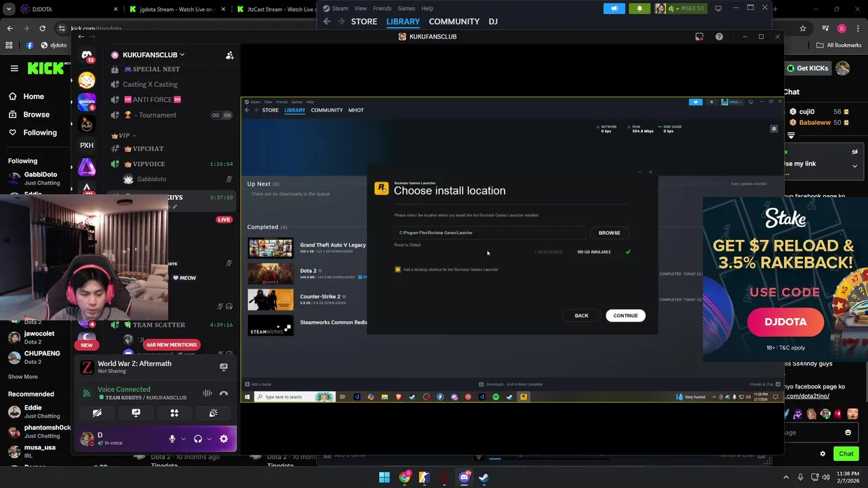Open Steam notifications bell
This screenshot has width=868, height=488.
pos(639,8)
